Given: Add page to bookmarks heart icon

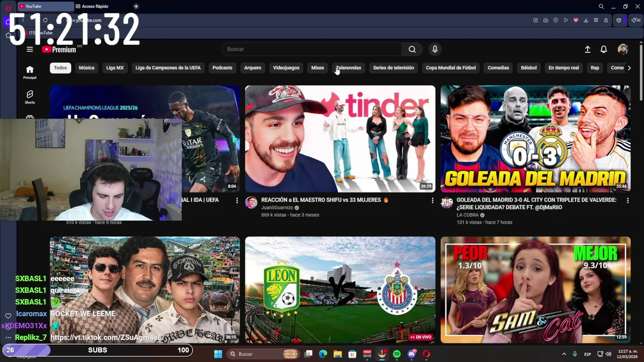Looking at the screenshot, I should click(x=576, y=20).
